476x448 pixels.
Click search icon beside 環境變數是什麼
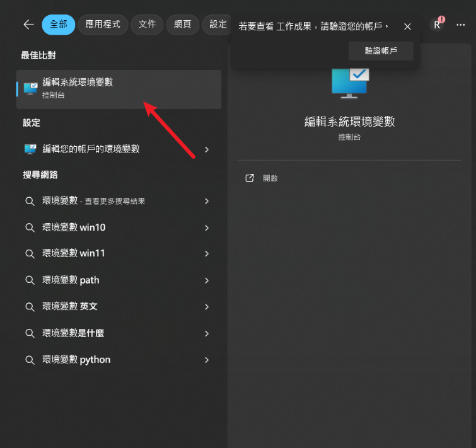pyautogui.click(x=30, y=333)
